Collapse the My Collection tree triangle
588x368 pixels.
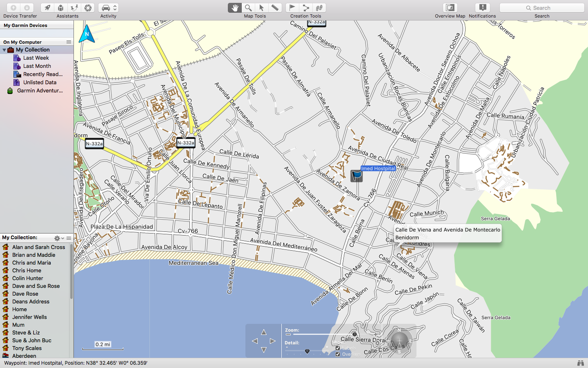click(4, 50)
